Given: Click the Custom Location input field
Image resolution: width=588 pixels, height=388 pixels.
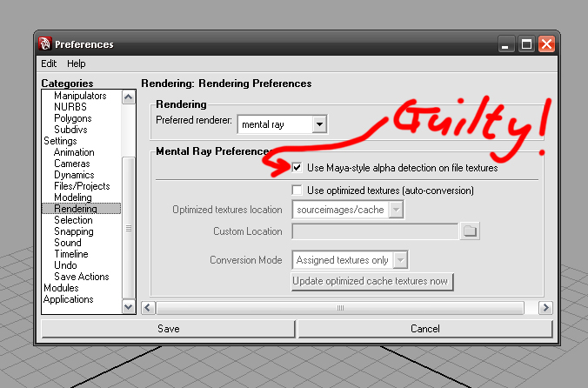Looking at the screenshot, I should [x=375, y=231].
